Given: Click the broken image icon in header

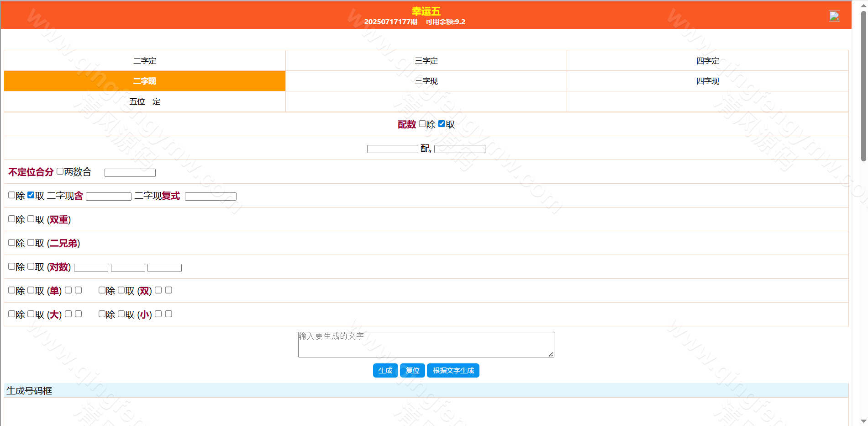Looking at the screenshot, I should point(834,16).
